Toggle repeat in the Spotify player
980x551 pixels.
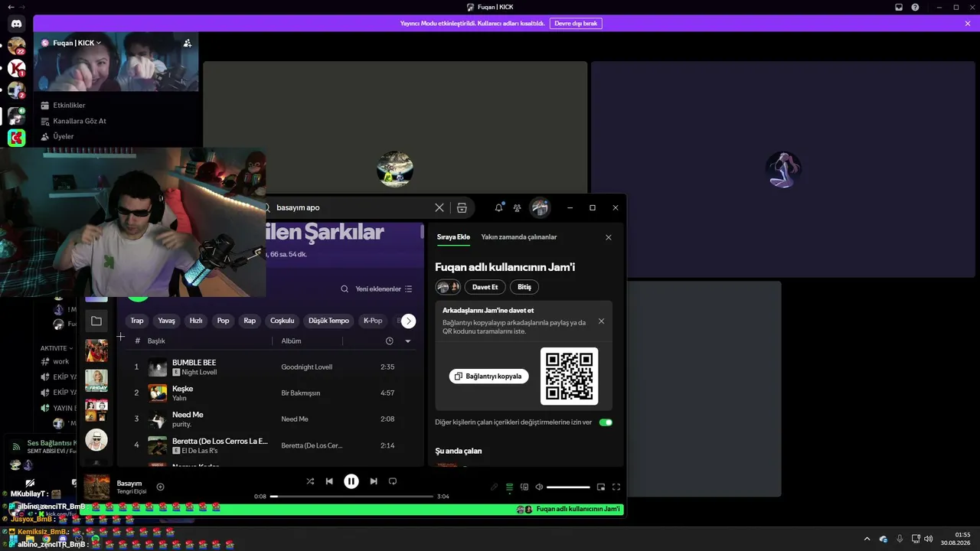tap(393, 481)
